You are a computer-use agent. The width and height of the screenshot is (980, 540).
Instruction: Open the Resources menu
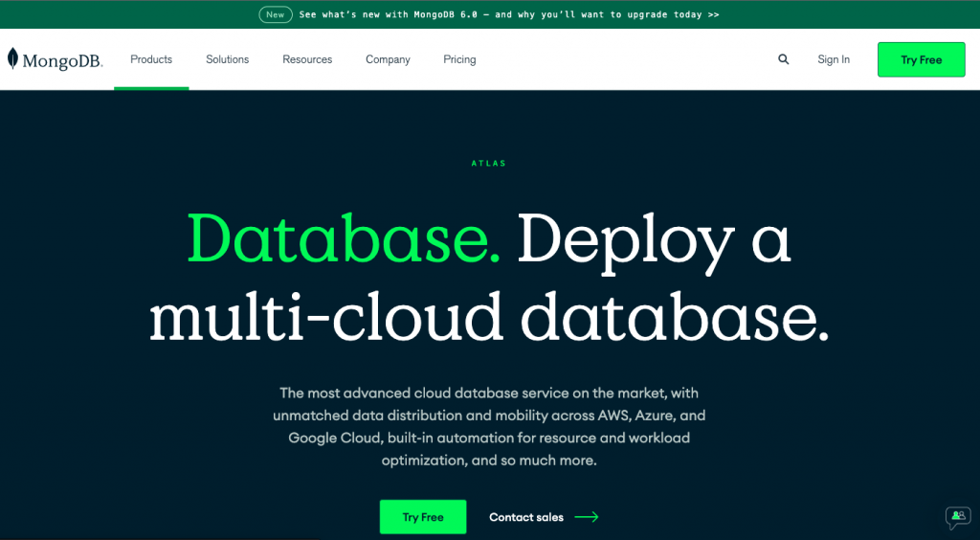pyautogui.click(x=307, y=59)
